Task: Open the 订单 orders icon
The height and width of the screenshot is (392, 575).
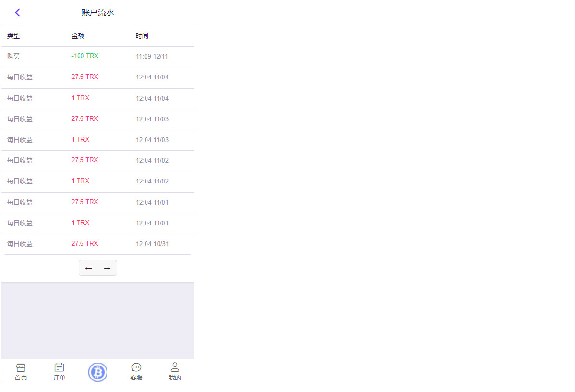Action: [x=59, y=371]
